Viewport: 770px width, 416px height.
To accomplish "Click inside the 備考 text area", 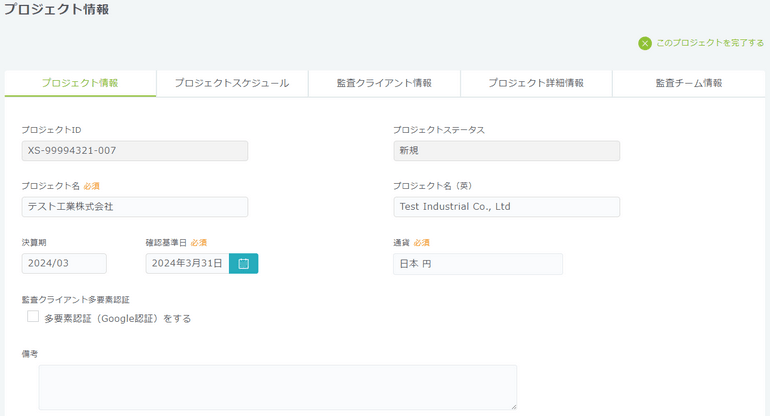I will point(278,387).
